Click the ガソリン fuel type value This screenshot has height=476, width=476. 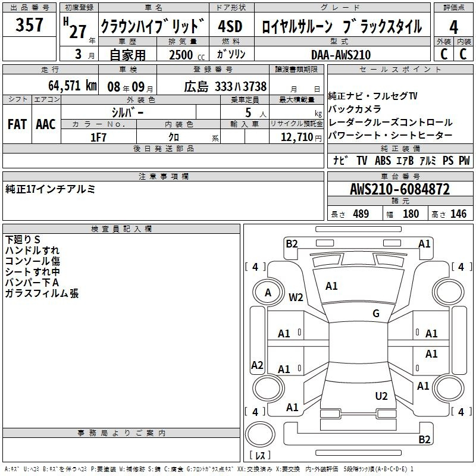coord(231,54)
